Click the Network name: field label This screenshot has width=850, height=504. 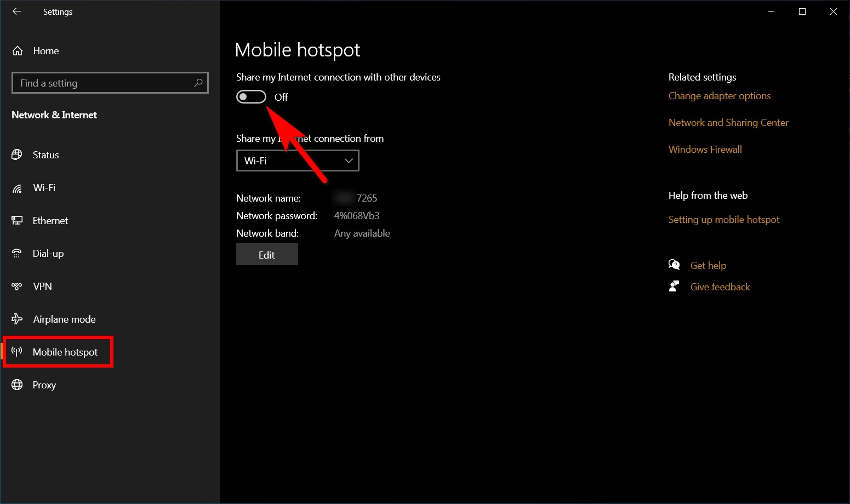(269, 198)
